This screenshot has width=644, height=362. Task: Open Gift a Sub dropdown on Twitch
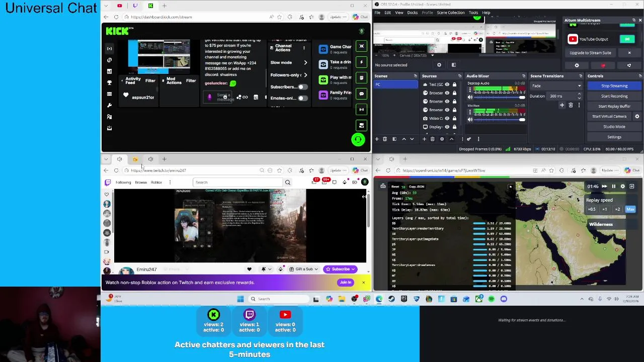(304, 269)
